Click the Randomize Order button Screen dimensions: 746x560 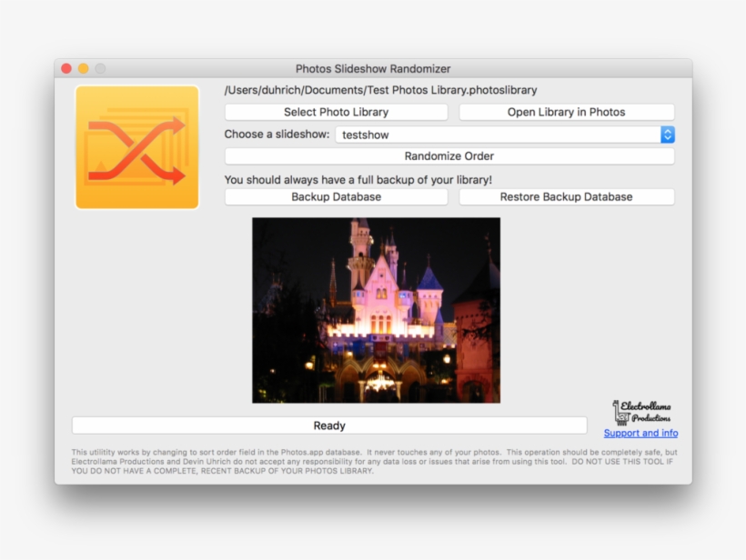pos(449,156)
